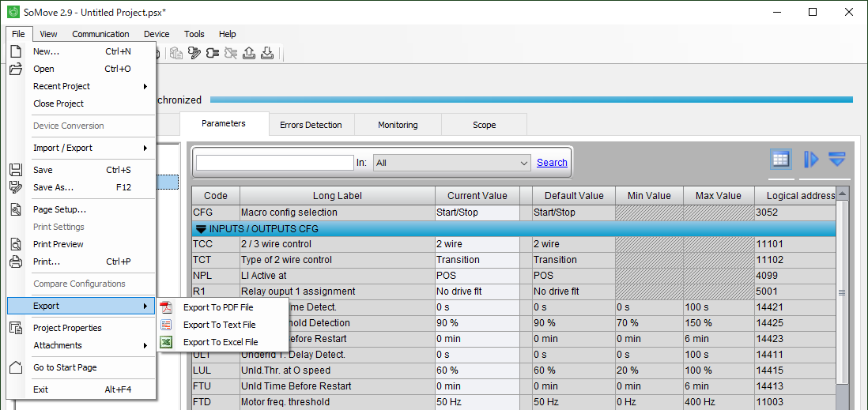This screenshot has width=868, height=410.
Task: Collapse the INPUTS / OUTPUTS CFG group
Action: (x=202, y=229)
